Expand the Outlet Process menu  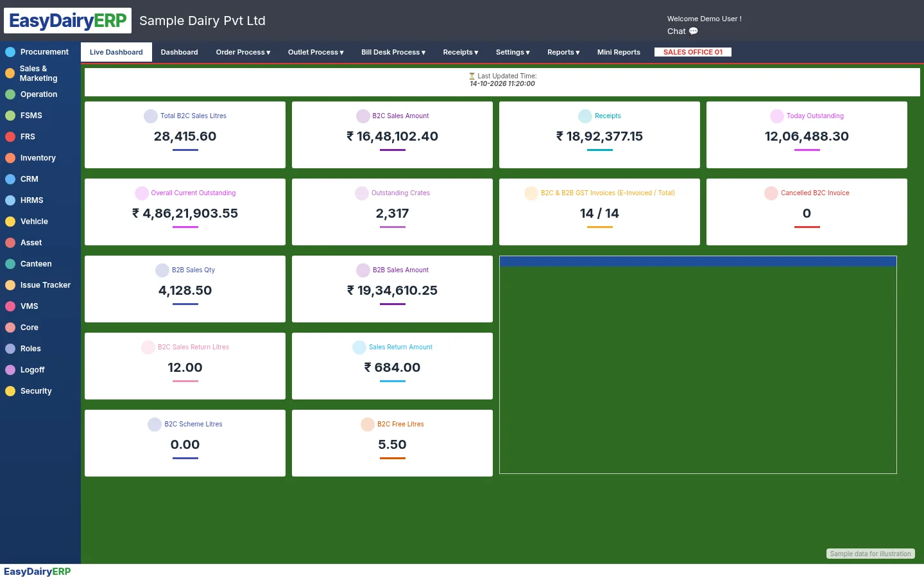click(x=316, y=52)
